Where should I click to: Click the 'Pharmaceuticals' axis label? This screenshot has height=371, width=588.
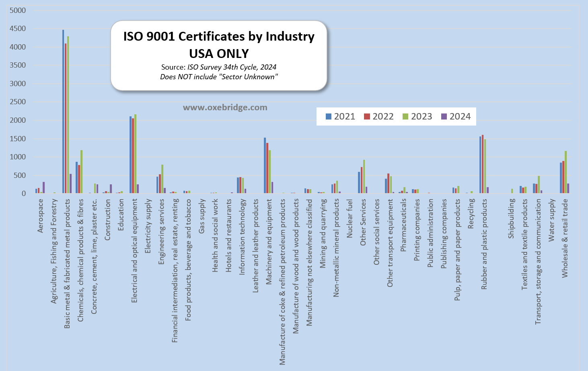403,225
